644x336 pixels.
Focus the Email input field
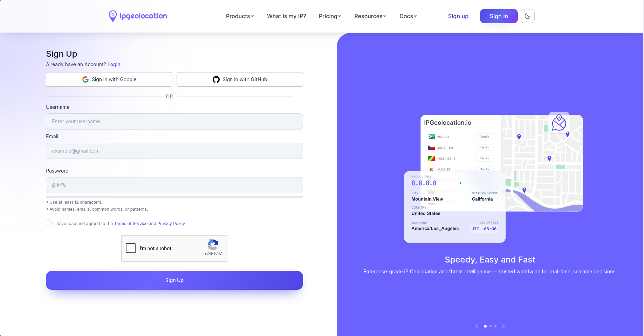pos(174,151)
